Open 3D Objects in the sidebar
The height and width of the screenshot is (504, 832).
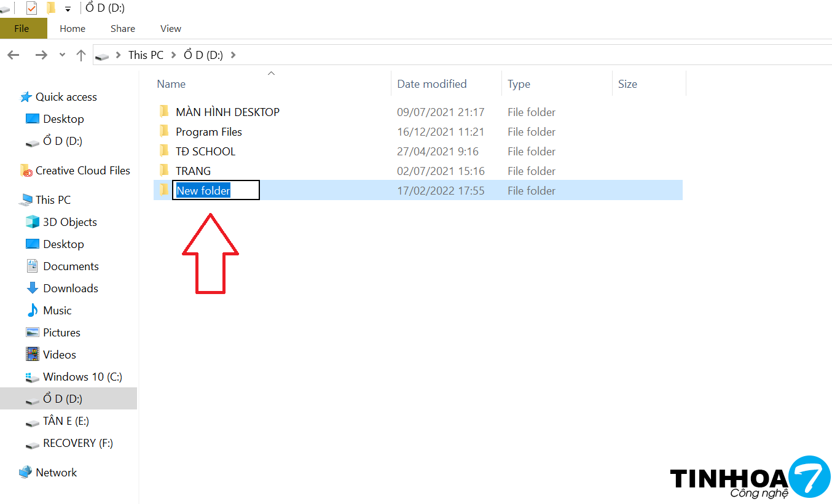pyautogui.click(x=69, y=222)
